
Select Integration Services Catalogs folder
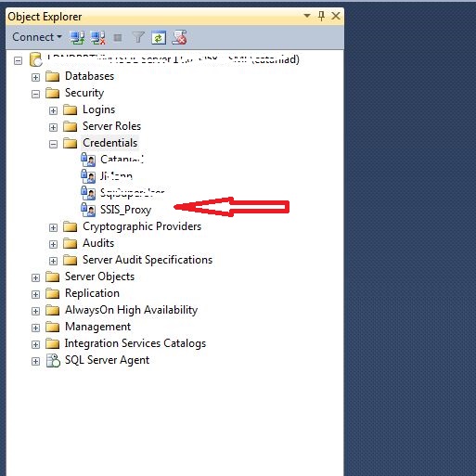135,343
